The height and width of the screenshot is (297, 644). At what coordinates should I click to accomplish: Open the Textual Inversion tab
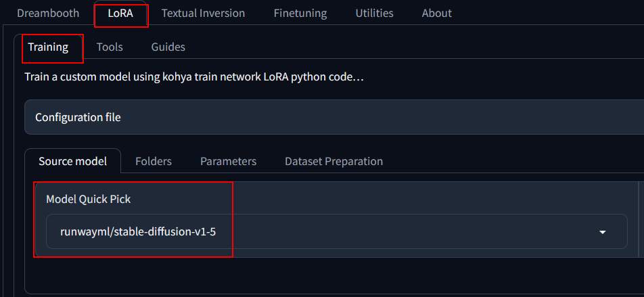pyautogui.click(x=204, y=13)
